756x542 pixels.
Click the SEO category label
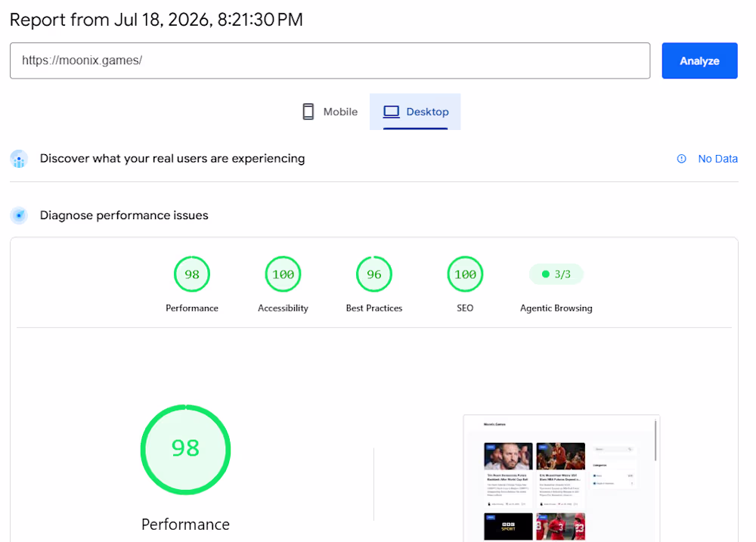click(x=465, y=308)
